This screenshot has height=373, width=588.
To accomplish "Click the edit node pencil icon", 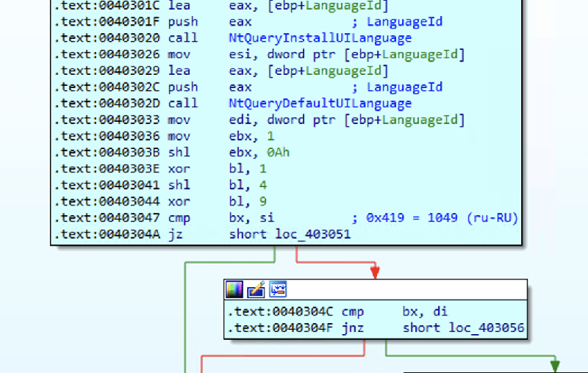I will click(x=256, y=289).
